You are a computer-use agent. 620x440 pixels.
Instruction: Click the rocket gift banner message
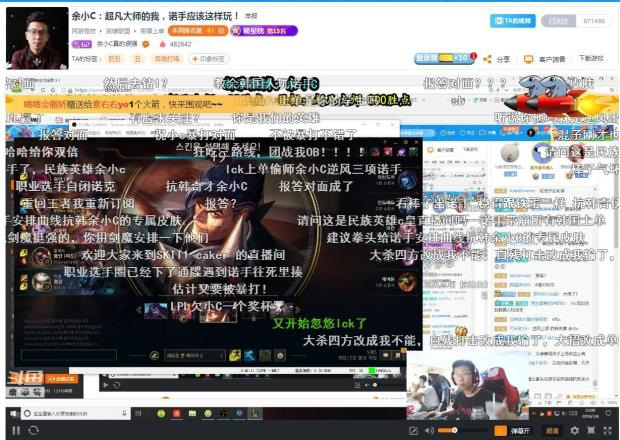click(123, 104)
